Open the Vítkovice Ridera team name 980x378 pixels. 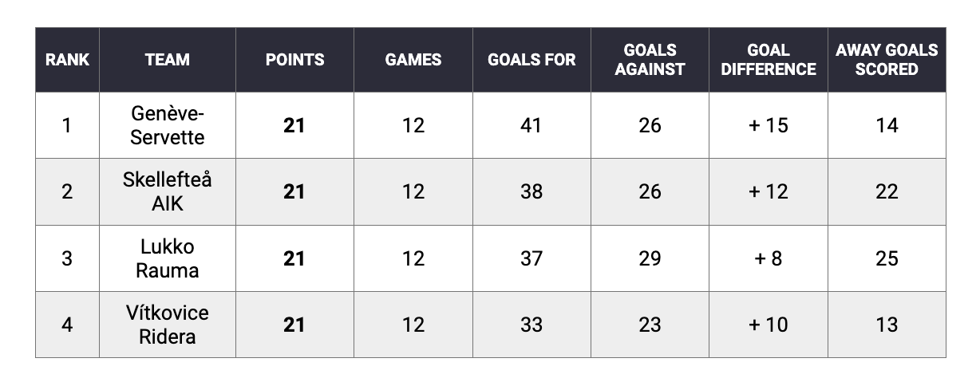click(168, 325)
